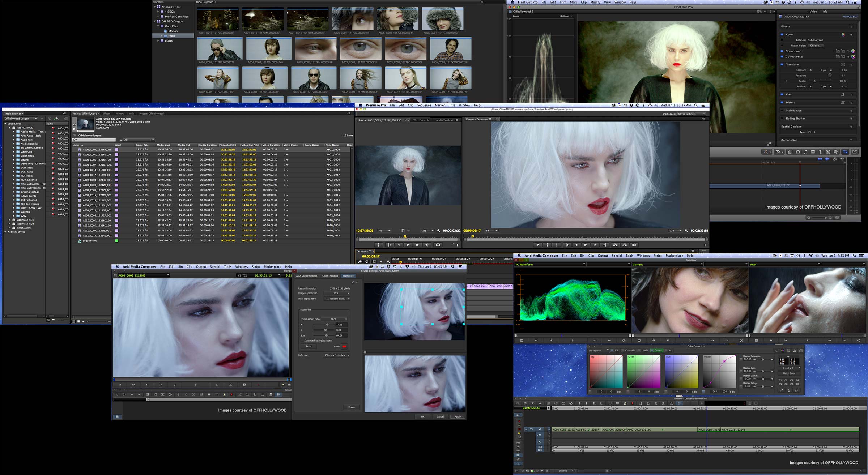Click the Color balance icon in Color row

(843, 35)
